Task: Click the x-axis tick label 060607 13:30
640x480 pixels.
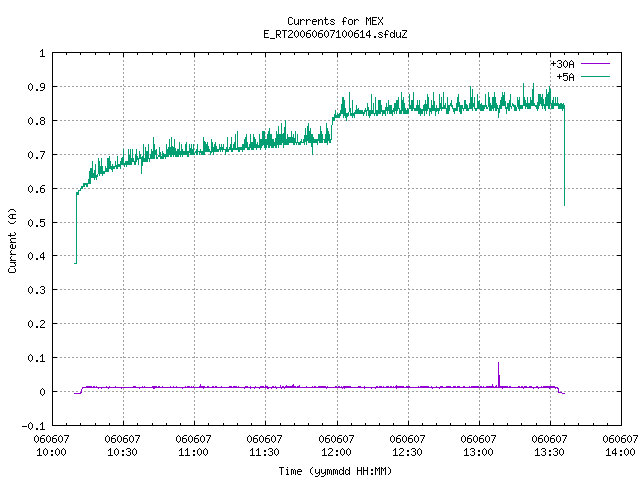Action: click(549, 445)
